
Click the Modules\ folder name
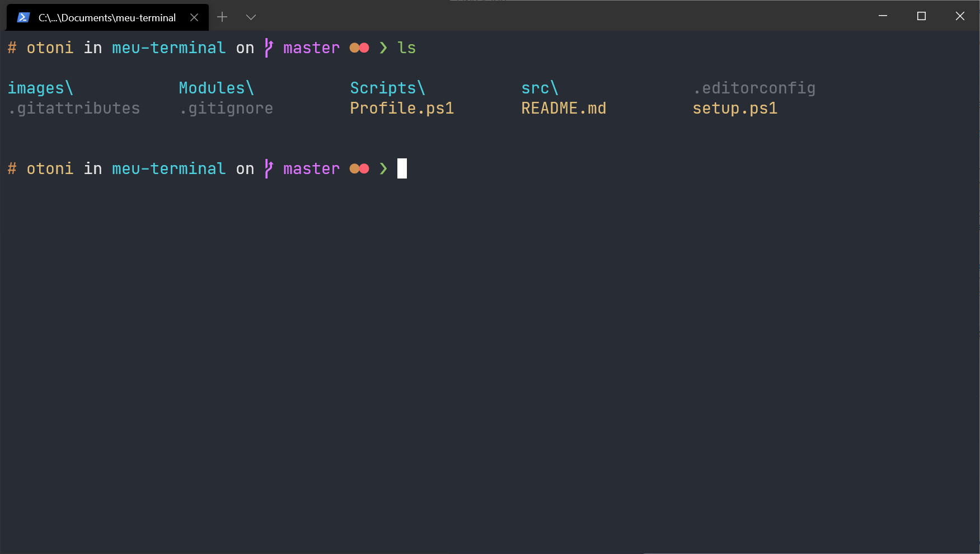click(x=217, y=88)
